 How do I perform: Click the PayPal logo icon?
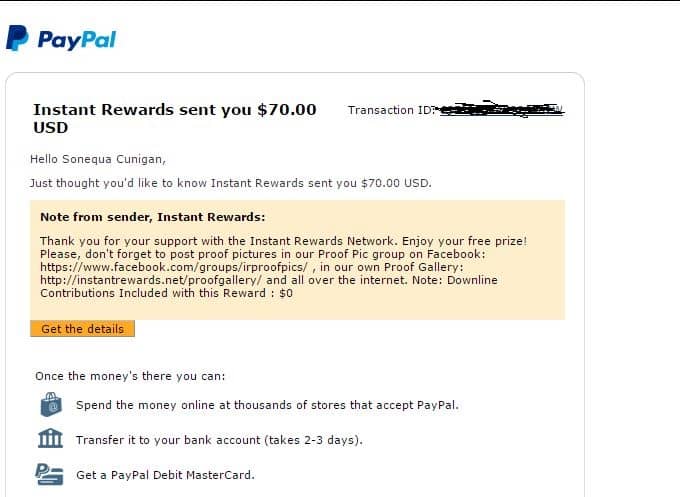point(17,38)
